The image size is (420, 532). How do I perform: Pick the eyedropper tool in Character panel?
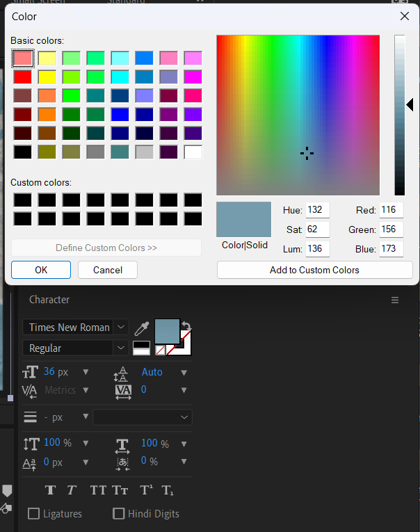point(142,328)
